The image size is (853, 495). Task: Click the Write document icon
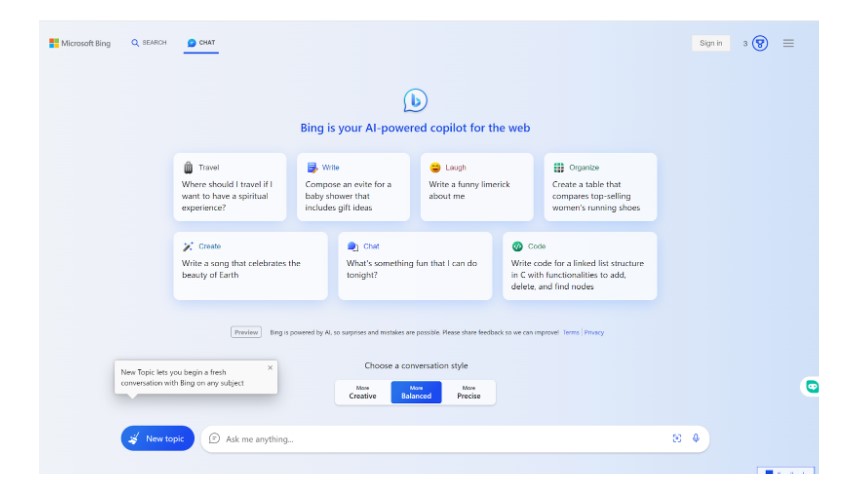pos(312,168)
